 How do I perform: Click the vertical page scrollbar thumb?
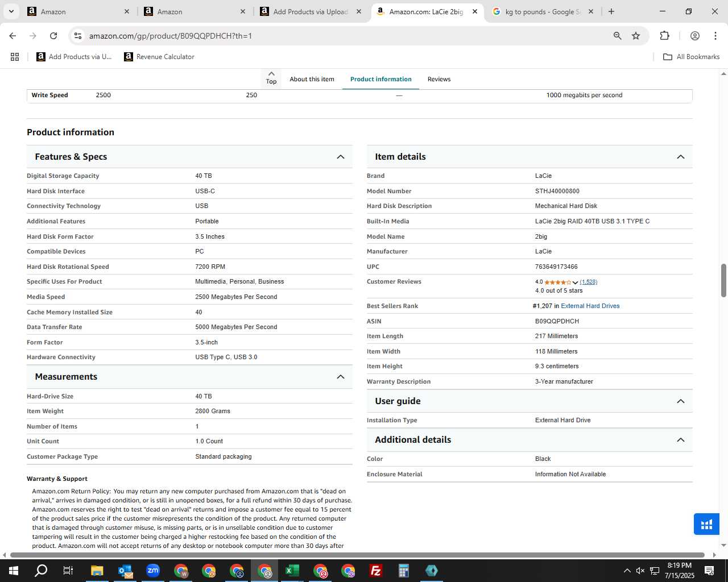723,280
